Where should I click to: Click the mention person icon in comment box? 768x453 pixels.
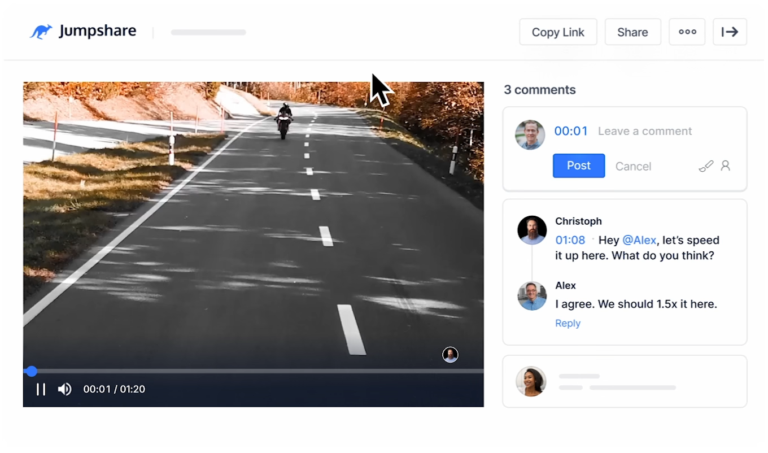tap(725, 166)
